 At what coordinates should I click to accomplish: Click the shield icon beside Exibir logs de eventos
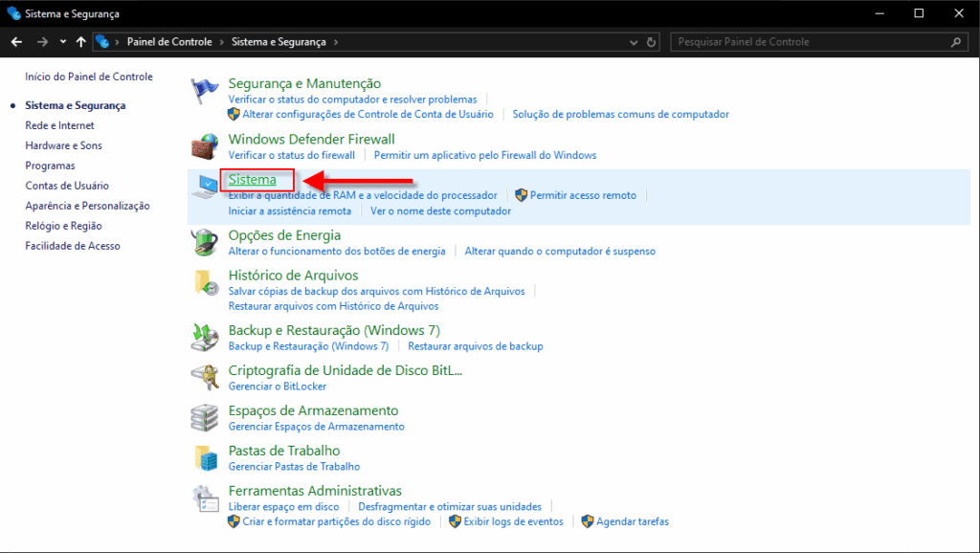click(455, 521)
